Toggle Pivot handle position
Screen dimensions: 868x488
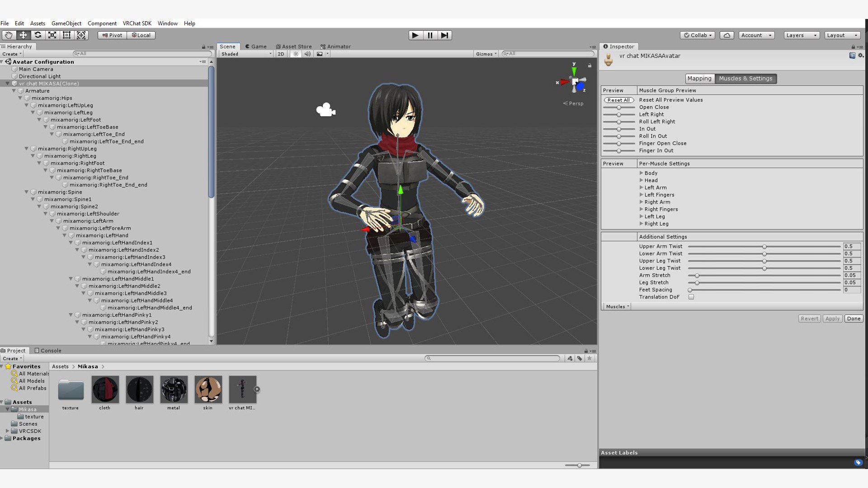[x=112, y=35]
